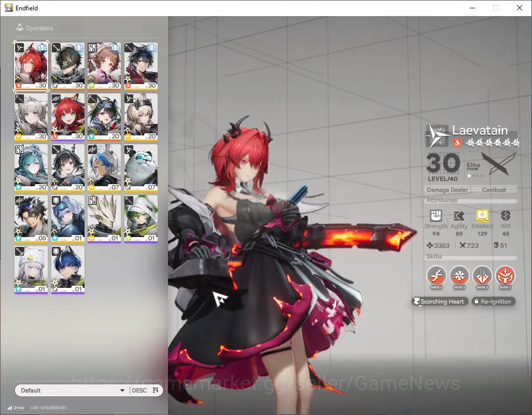Screen dimensions: 532x415
Task: Select the operator wearing blue goggles, level 01
Action: coord(68,219)
